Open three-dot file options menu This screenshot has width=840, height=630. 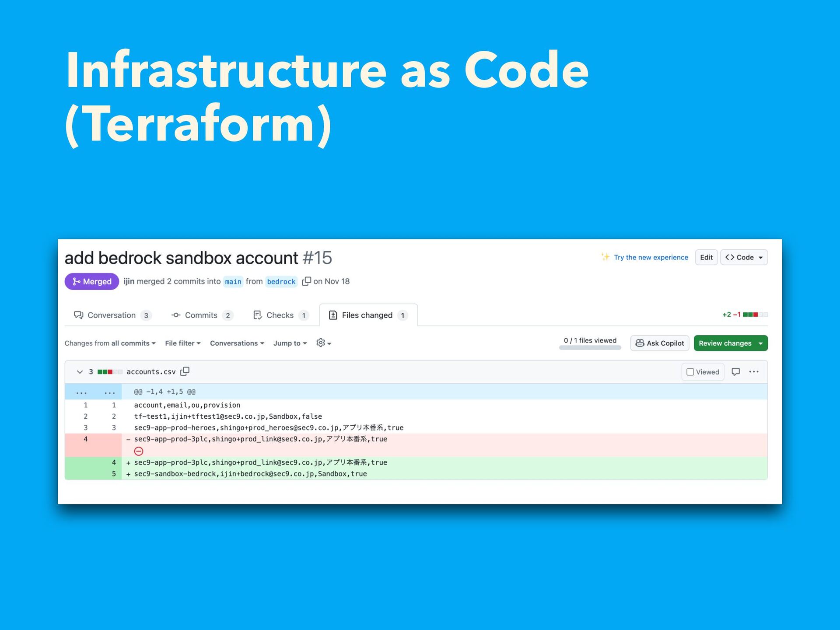pos(753,372)
